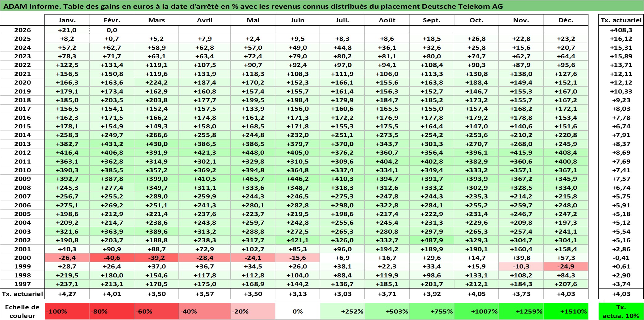
Task: Click the +23,2 cell for December 2025
Action: [x=566, y=39]
